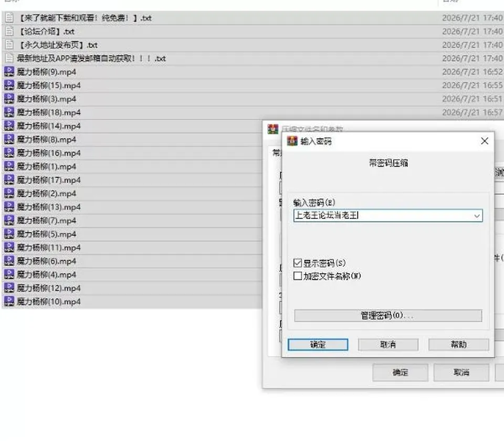Click the video icon of 魔力杨柳(9).mp4
This screenshot has height=441, width=504.
coord(9,71)
